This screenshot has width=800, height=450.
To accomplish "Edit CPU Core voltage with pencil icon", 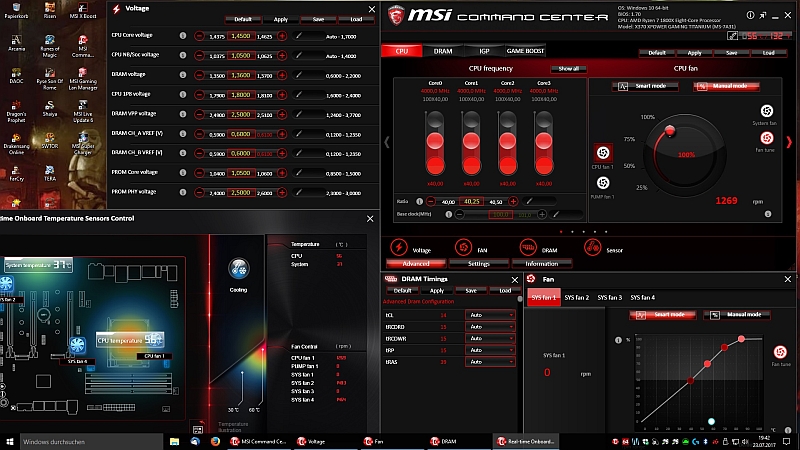I will pos(299,36).
